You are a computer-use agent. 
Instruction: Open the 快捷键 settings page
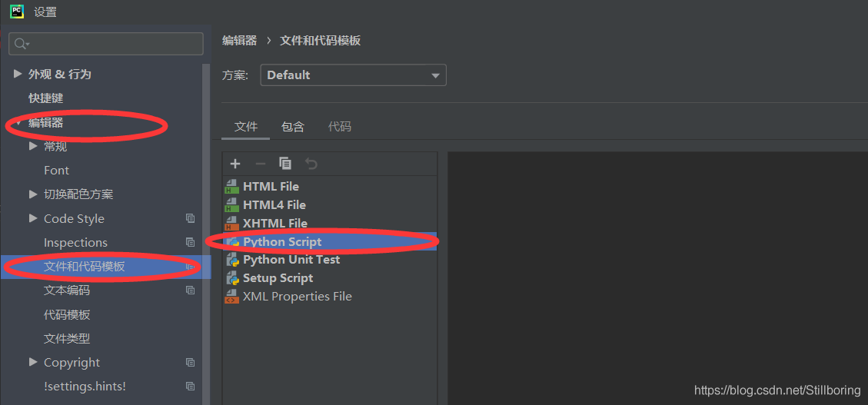pos(46,98)
